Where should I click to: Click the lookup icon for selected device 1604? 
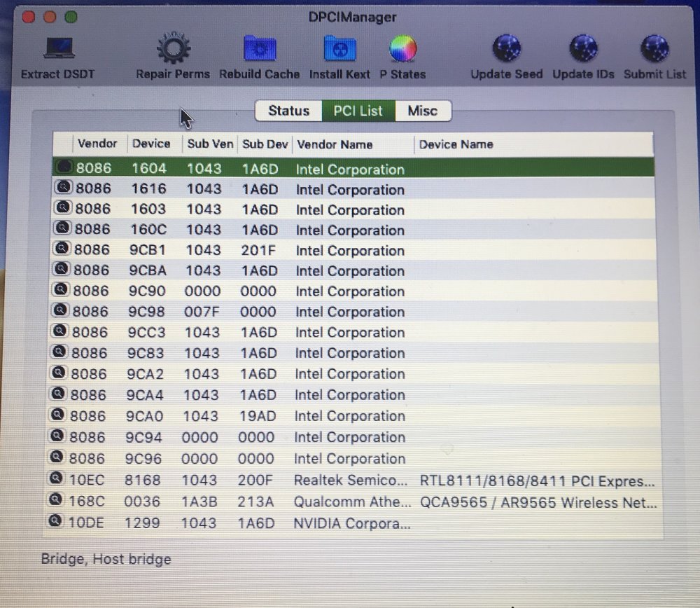pos(64,167)
